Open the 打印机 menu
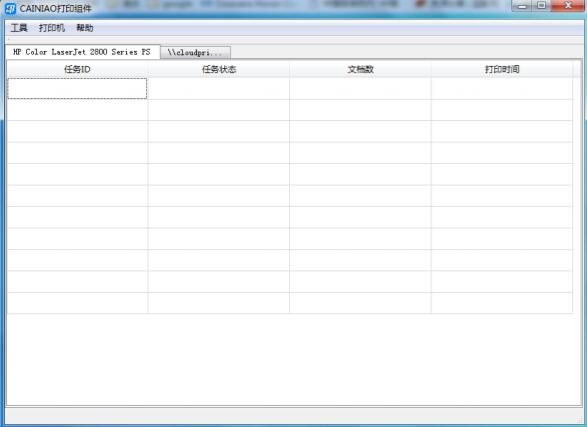The height and width of the screenshot is (427, 587). point(52,28)
